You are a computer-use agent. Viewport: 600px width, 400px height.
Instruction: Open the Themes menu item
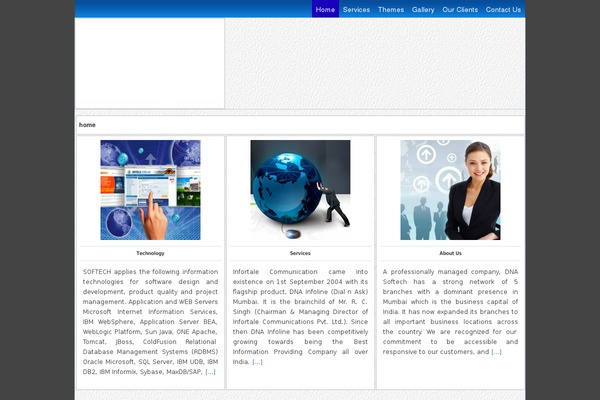[x=391, y=9]
